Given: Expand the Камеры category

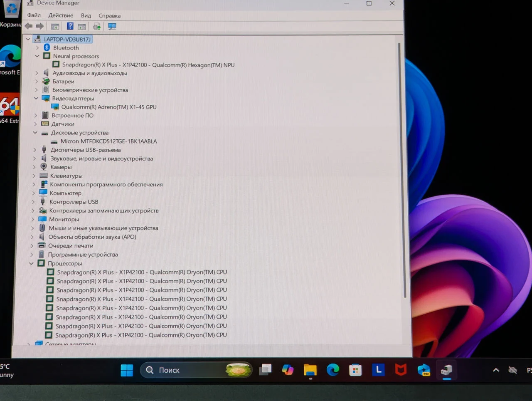Looking at the screenshot, I should 34,167.
